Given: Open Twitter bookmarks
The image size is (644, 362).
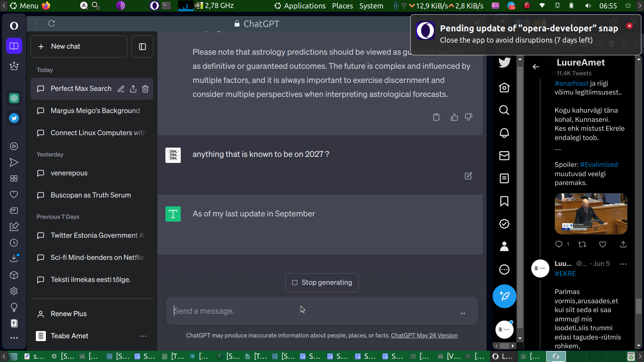Looking at the screenshot, I should (x=504, y=201).
